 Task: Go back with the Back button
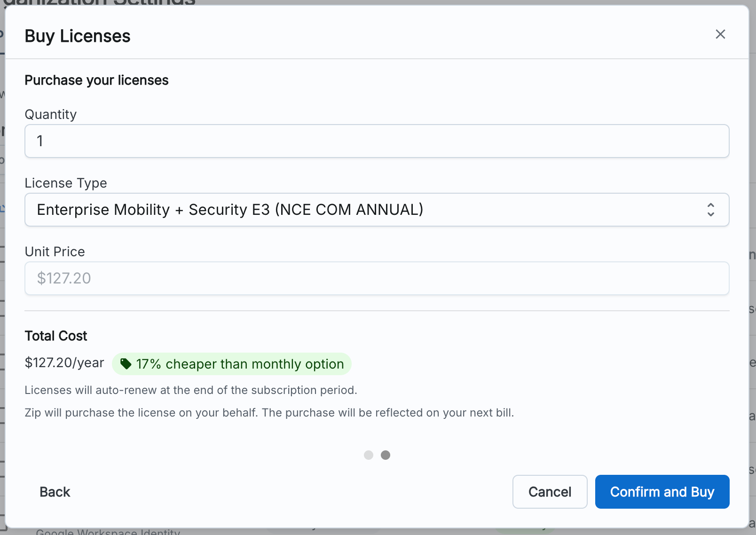coord(55,492)
